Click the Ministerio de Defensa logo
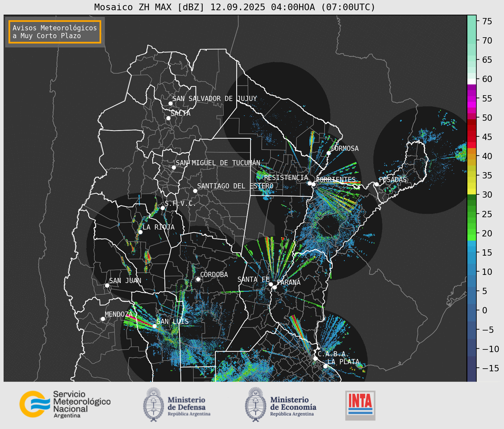Screen dimensions: 504x429 pos(177,405)
